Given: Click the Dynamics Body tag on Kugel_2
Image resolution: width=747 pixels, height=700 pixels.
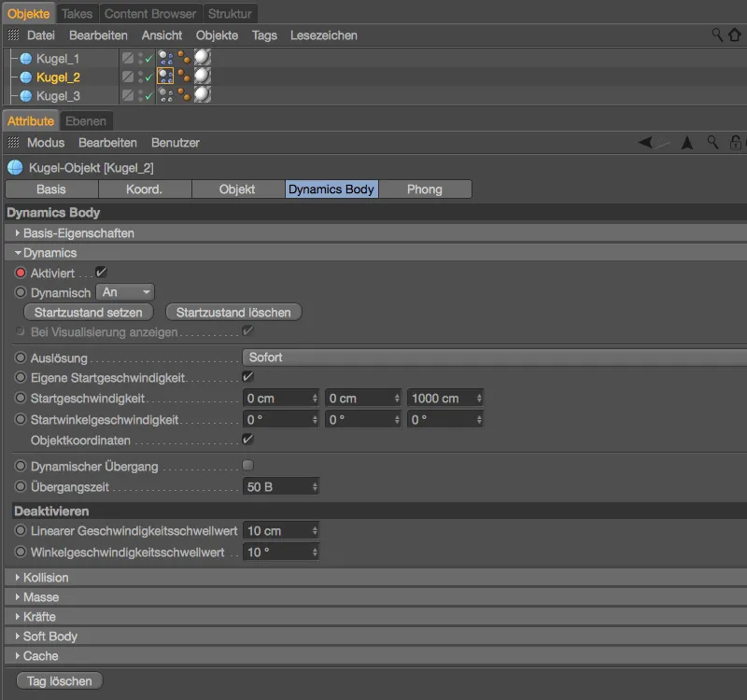Looking at the screenshot, I should (x=166, y=77).
